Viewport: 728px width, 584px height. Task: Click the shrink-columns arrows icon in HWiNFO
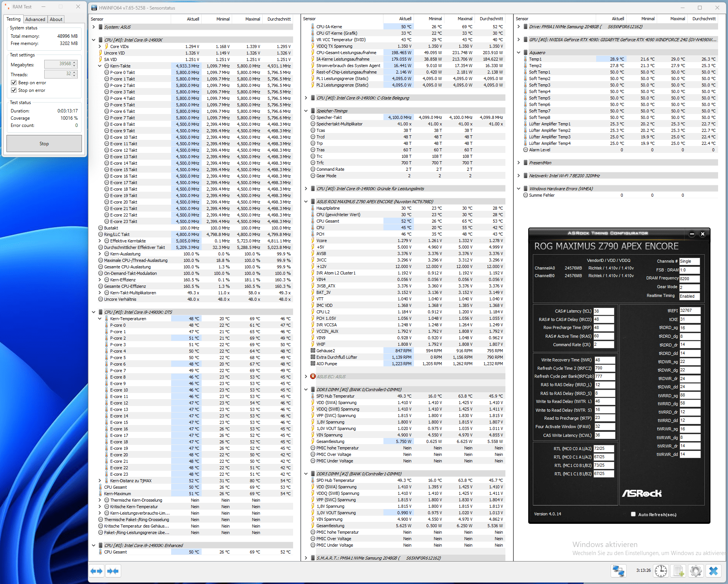coord(113,571)
